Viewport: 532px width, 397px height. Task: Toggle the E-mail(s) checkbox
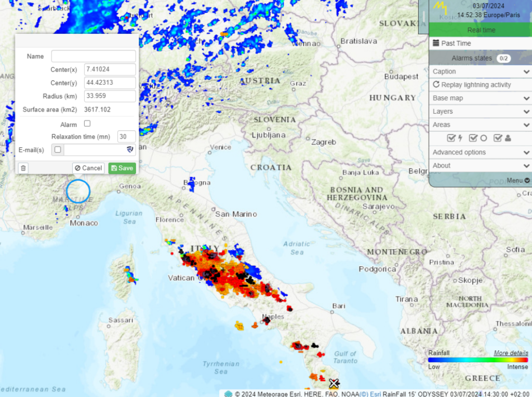click(x=57, y=149)
